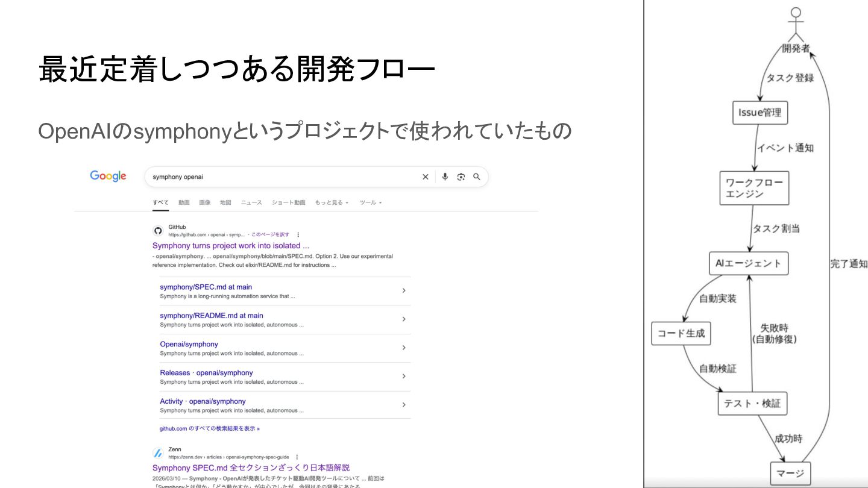
Task: Click the '自動検証' arrow label
Action: click(717, 368)
